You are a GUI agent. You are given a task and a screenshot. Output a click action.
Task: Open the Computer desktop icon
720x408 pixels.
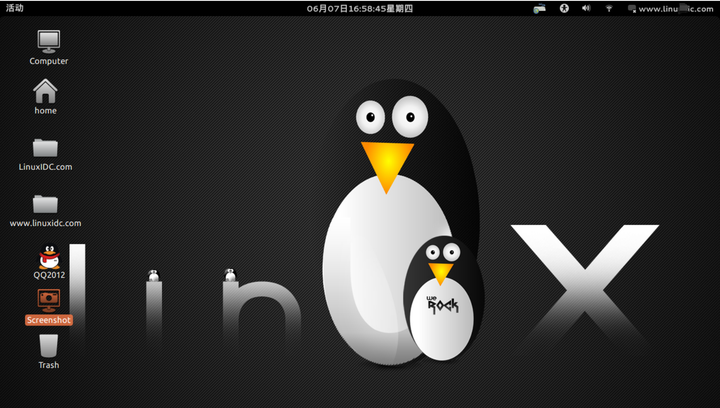coord(49,41)
